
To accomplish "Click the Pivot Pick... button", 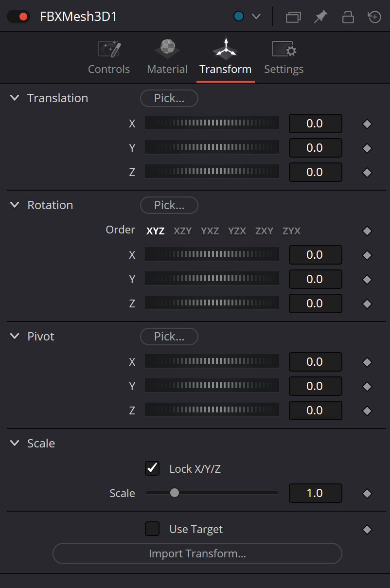I will click(169, 337).
